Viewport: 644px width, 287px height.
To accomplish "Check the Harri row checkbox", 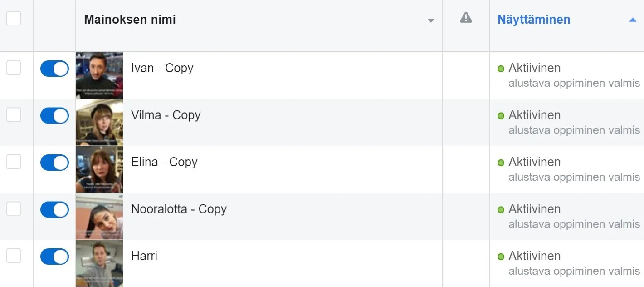I will pyautogui.click(x=14, y=256).
